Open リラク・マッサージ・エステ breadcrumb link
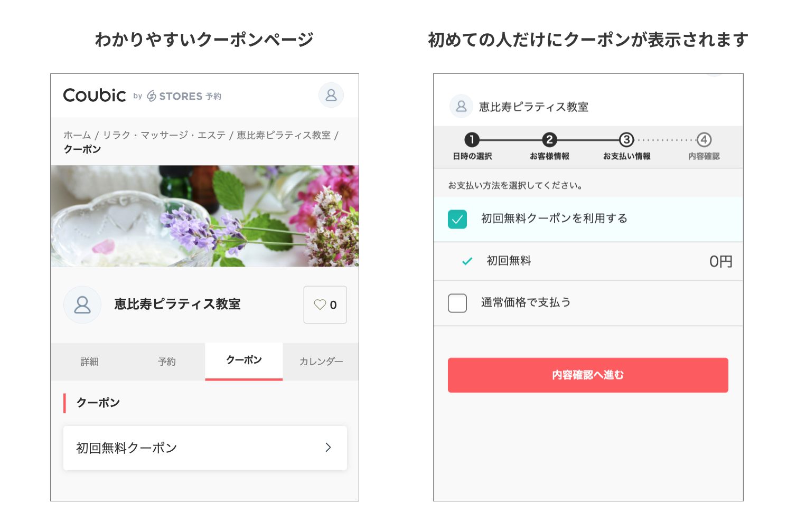The width and height of the screenshot is (787, 532). click(164, 135)
